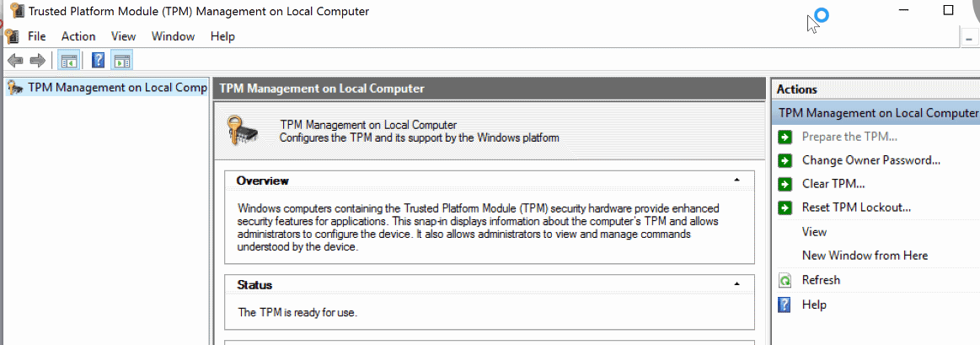Click the Back arrow toolbar icon

(15, 61)
